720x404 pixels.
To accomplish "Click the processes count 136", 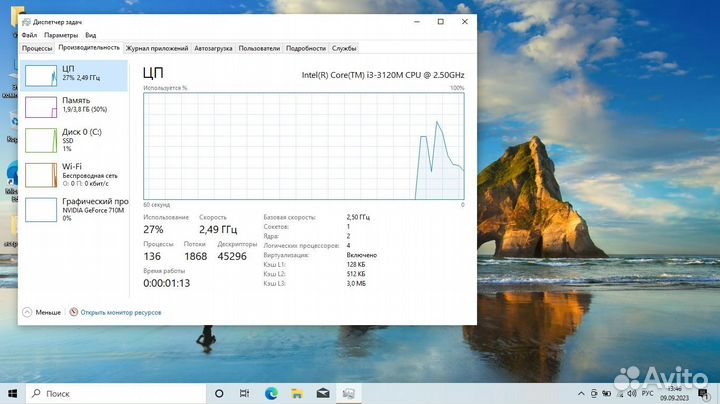I will (152, 256).
